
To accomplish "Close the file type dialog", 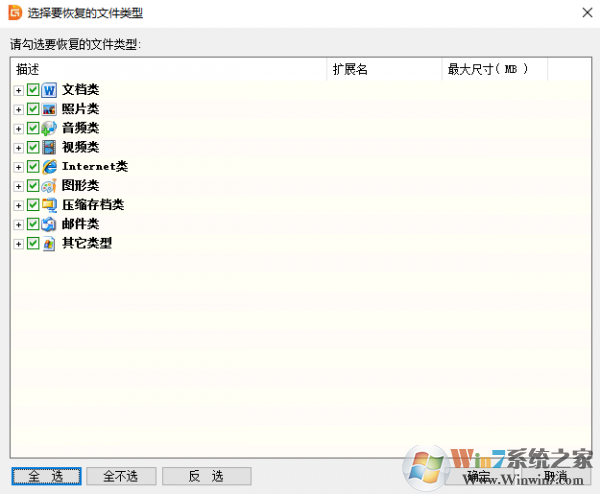I will 587,13.
